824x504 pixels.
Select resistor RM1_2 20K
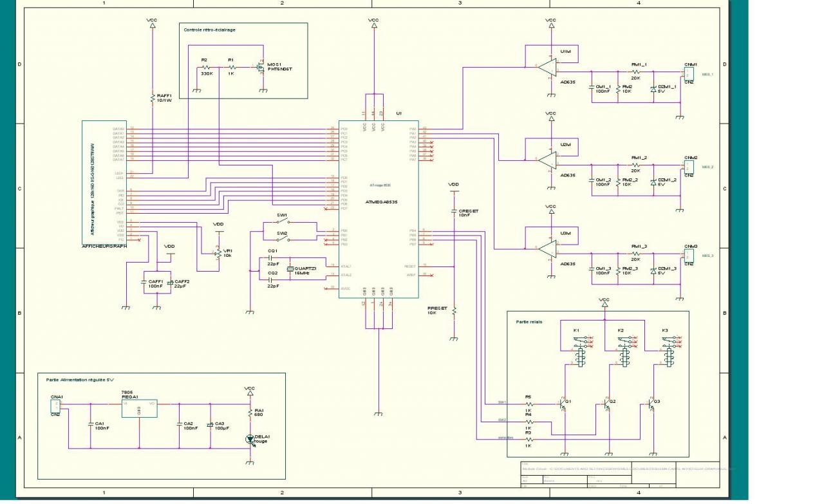pyautogui.click(x=635, y=164)
